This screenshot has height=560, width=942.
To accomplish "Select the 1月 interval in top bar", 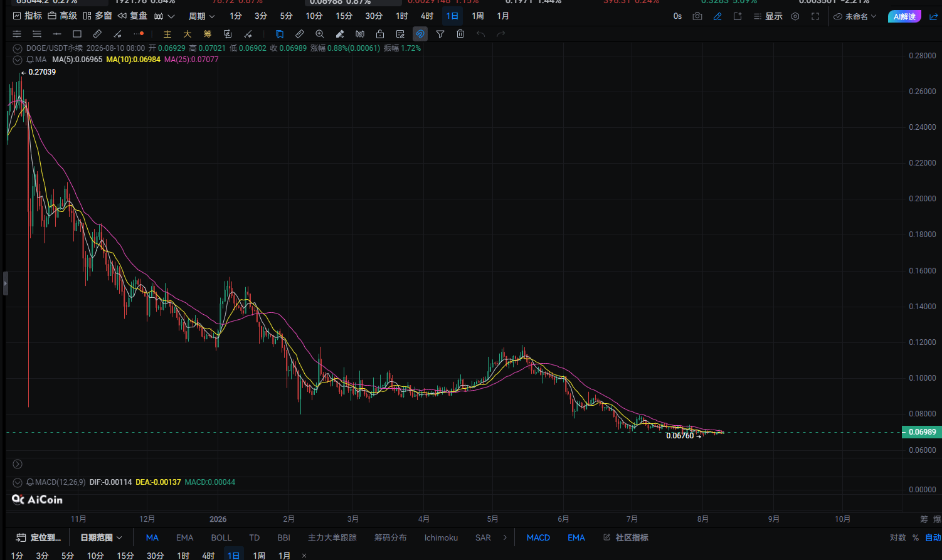I will pyautogui.click(x=503, y=16).
